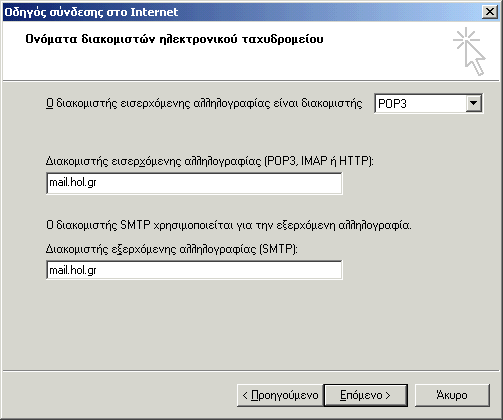Cancel the wizard with Άκυρο
The height and width of the screenshot is (420, 503).
[x=452, y=395]
